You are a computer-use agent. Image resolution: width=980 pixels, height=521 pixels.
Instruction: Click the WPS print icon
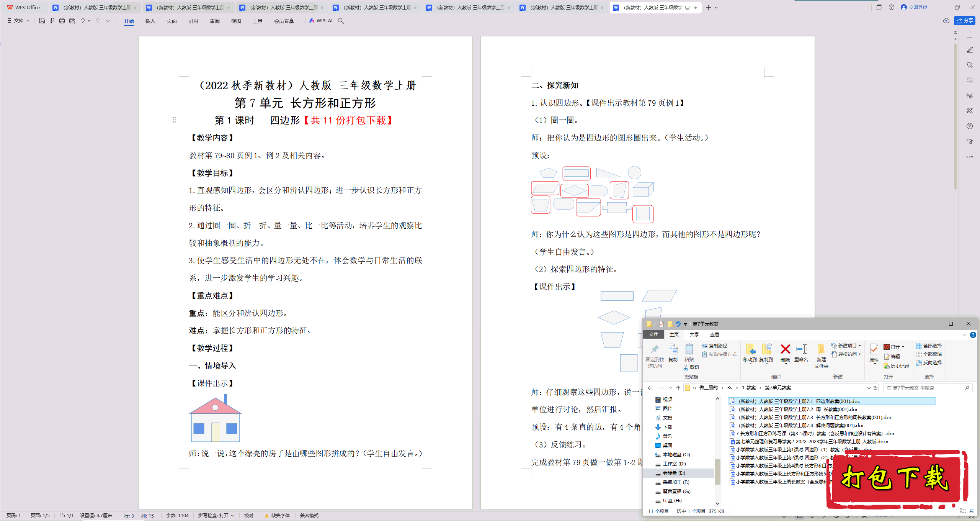[x=62, y=21]
